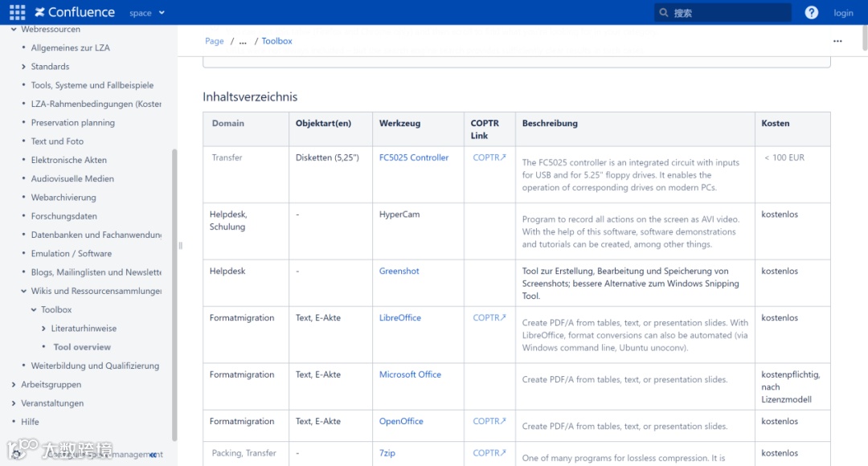
Task: Click the page vertical scrollbar
Action: coord(865,38)
